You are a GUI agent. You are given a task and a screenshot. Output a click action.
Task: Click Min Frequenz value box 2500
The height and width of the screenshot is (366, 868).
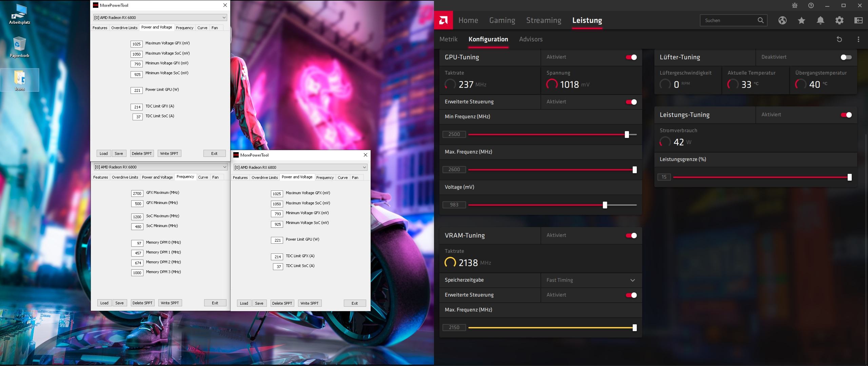click(x=454, y=134)
